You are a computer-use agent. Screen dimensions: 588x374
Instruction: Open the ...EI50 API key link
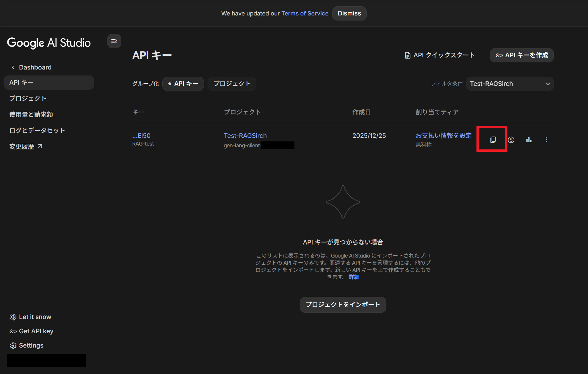142,136
